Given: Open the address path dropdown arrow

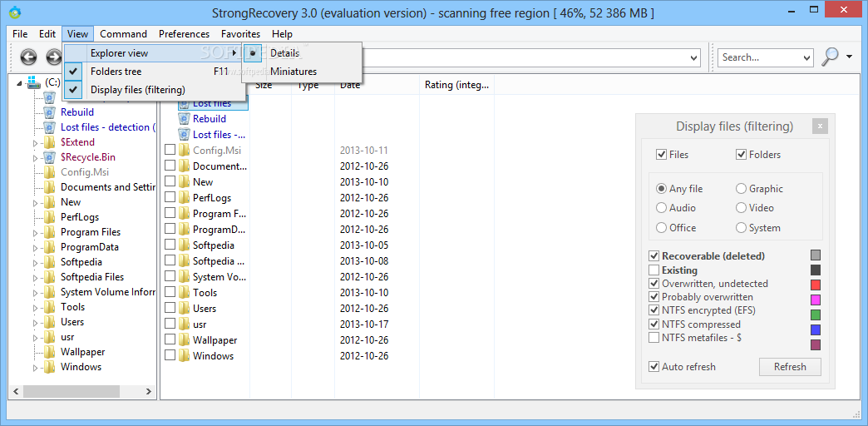Looking at the screenshot, I should tap(694, 57).
